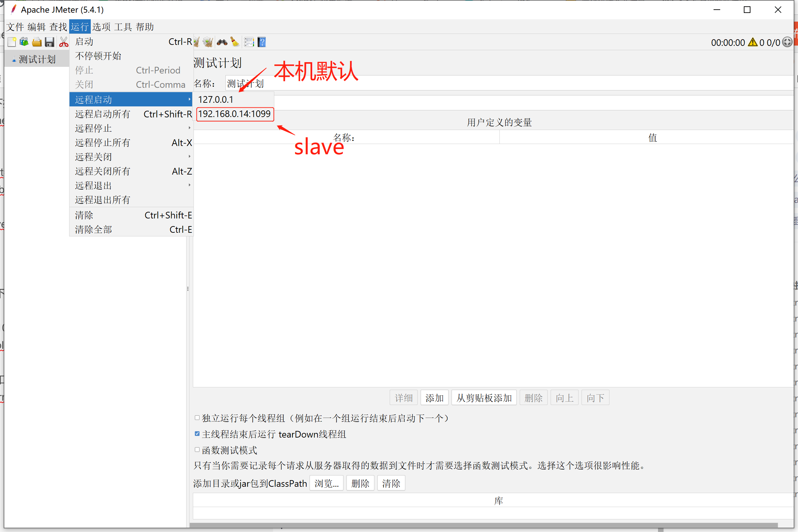Save the test plan with floppy icon
The height and width of the screenshot is (532, 798).
[50, 42]
